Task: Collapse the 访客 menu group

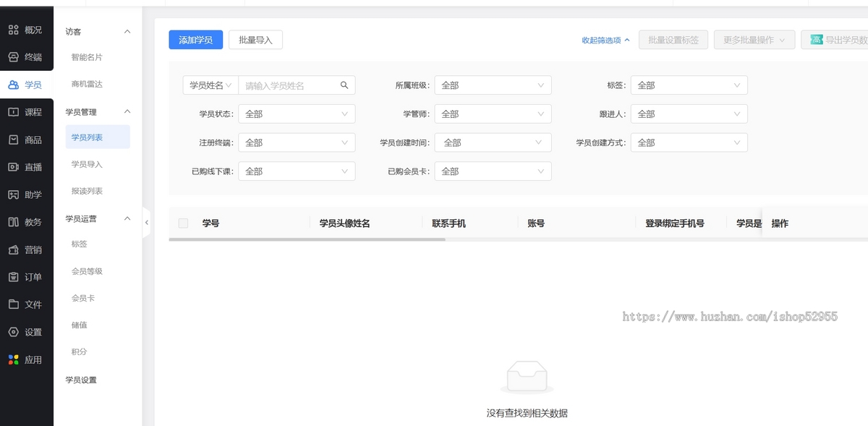Action: tap(127, 32)
